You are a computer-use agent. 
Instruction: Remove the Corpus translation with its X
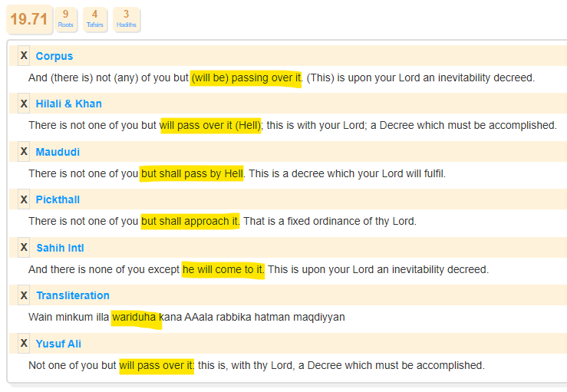24,56
